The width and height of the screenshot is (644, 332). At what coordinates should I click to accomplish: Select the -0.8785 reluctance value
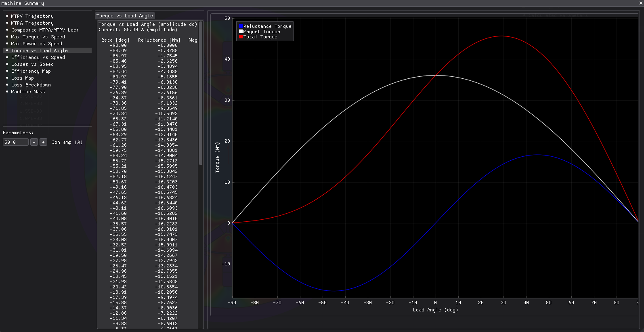(x=168, y=50)
